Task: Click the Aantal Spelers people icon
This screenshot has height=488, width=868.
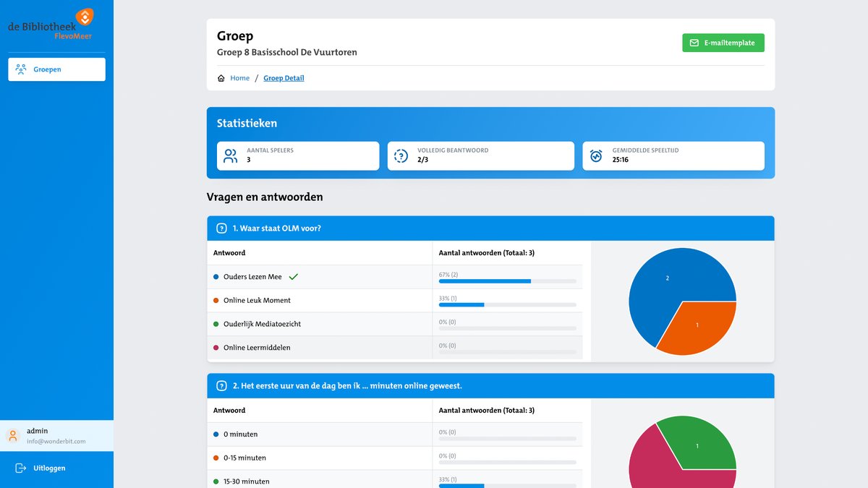Action: coord(231,155)
